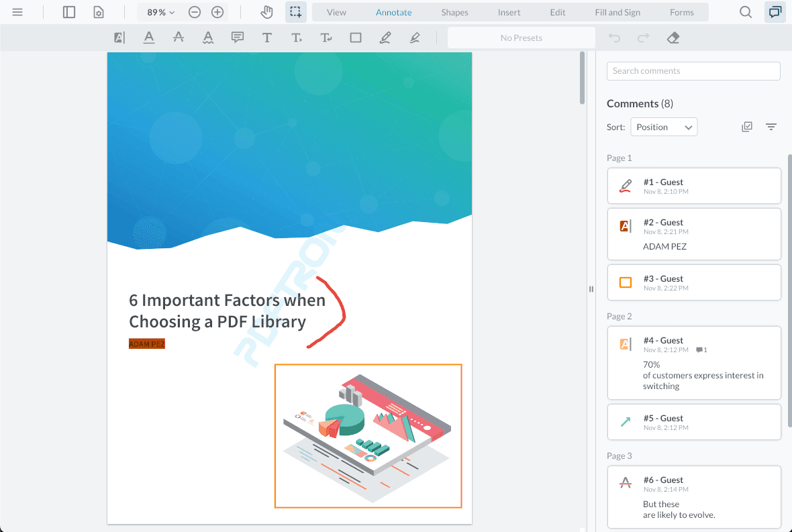This screenshot has height=532, width=792.
Task: Select the sticky note comment tool
Action: (238, 38)
